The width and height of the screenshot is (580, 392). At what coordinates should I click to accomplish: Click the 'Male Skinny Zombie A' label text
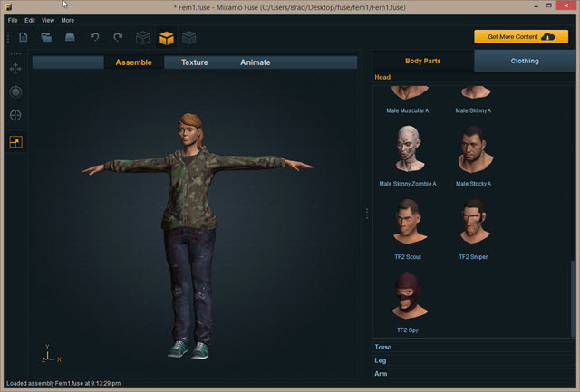pyautogui.click(x=408, y=184)
